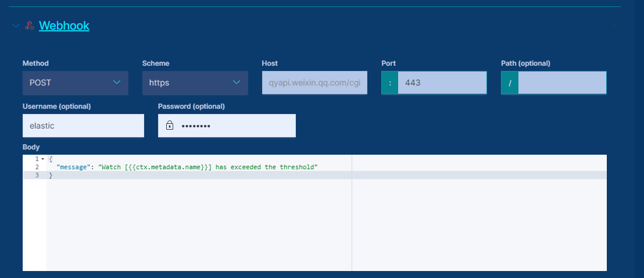The height and width of the screenshot is (278, 644).
Task: Toggle fold arrow on body line 1
Action: [42, 159]
